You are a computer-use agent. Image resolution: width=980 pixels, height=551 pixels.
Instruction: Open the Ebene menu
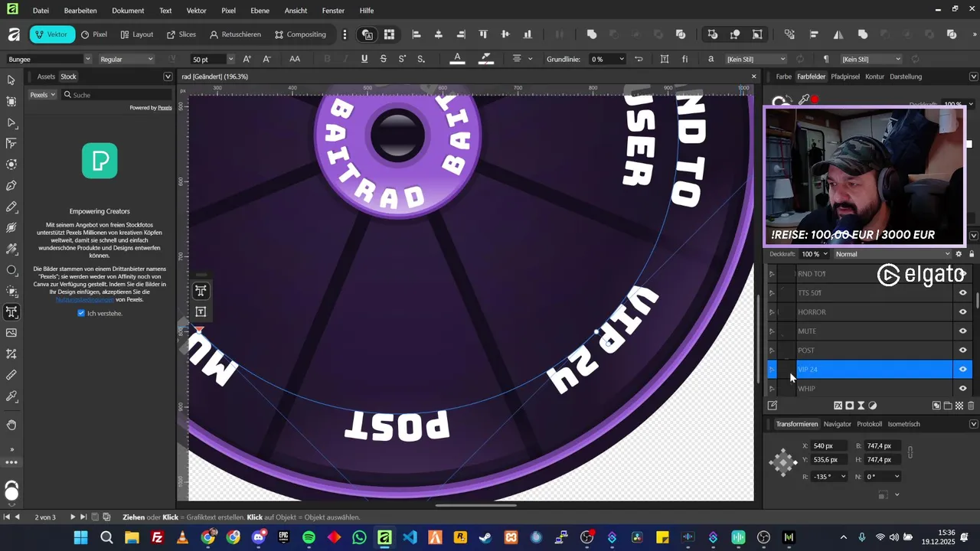point(260,11)
